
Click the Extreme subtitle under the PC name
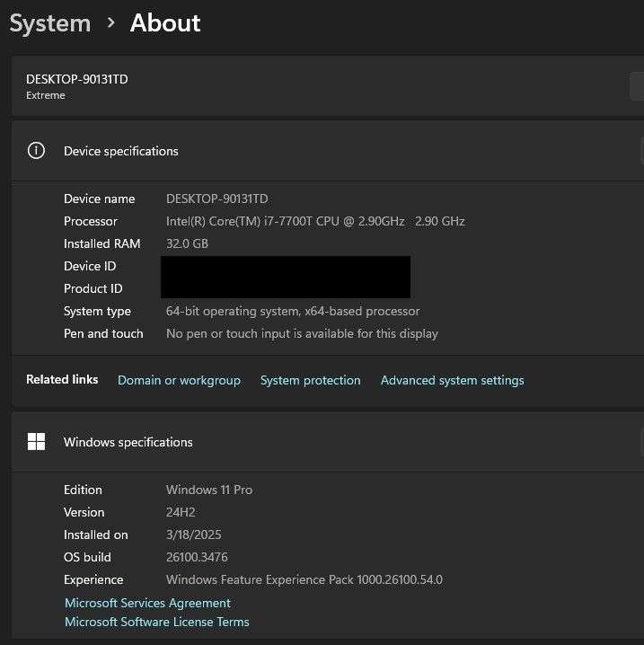(x=46, y=95)
